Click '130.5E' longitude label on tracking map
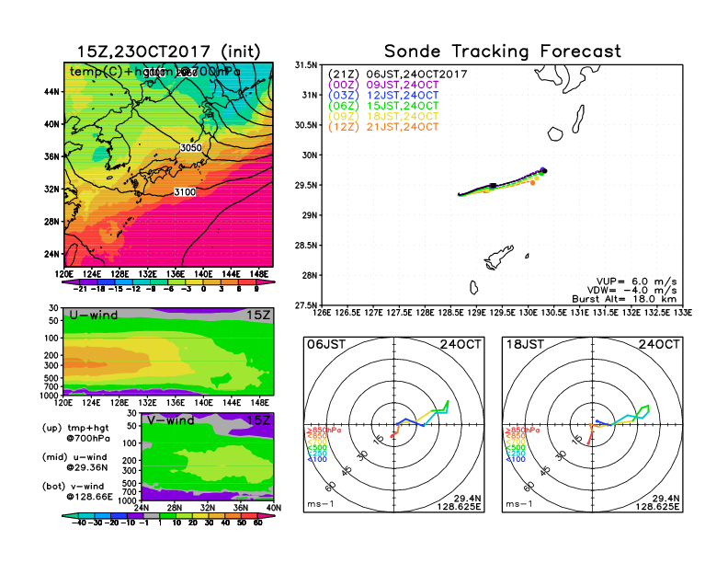This screenshot has height=563, width=728. click(554, 313)
